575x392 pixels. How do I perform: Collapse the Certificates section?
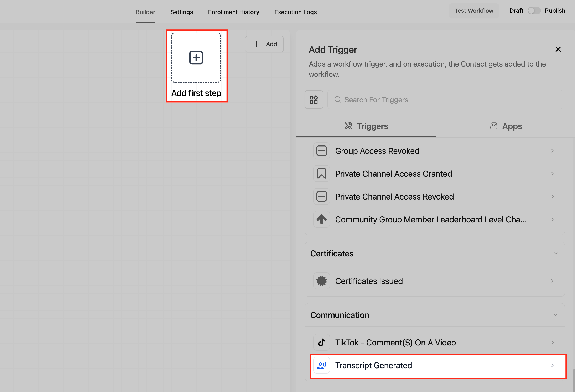(x=555, y=253)
